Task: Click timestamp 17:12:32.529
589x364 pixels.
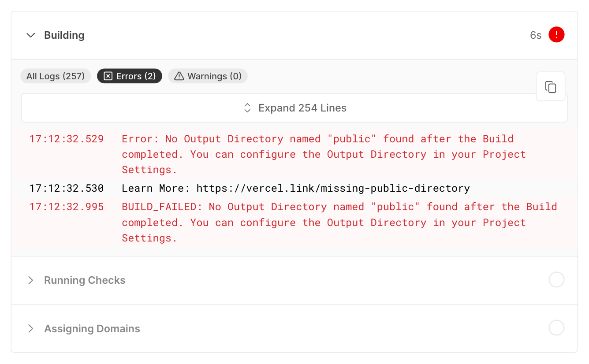Action: (x=67, y=139)
